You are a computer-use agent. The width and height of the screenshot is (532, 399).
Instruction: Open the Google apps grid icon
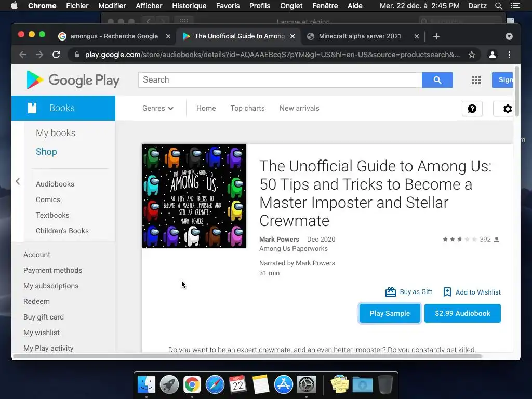point(476,80)
